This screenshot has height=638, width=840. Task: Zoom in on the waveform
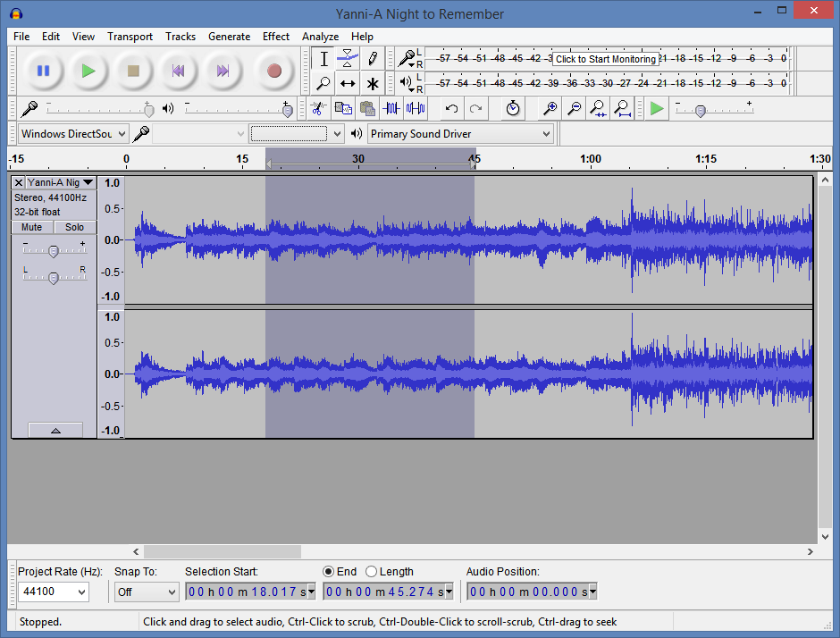[x=550, y=109]
